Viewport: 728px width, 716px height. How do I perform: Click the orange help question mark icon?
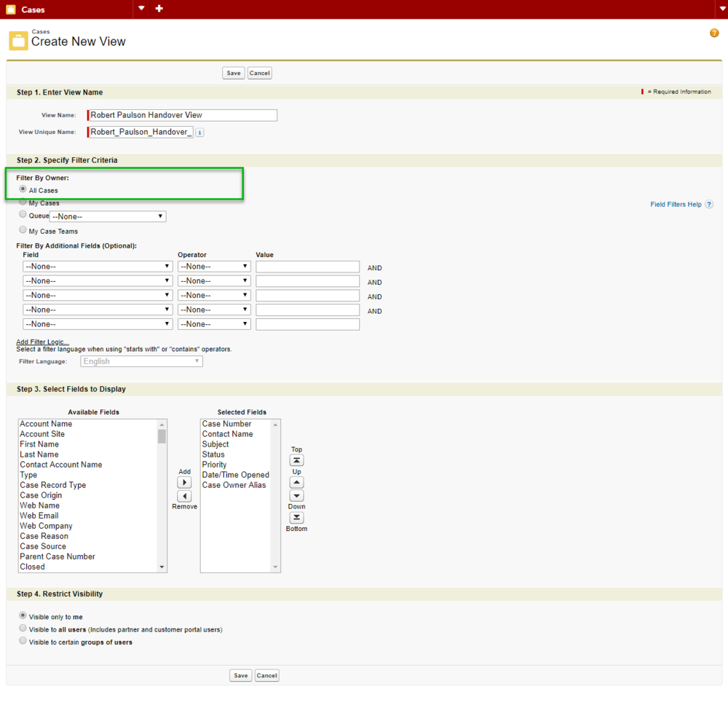[713, 34]
